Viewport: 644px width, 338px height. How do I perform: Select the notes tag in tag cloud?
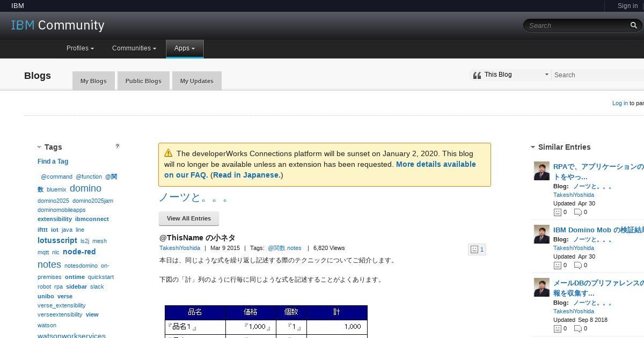(49, 264)
